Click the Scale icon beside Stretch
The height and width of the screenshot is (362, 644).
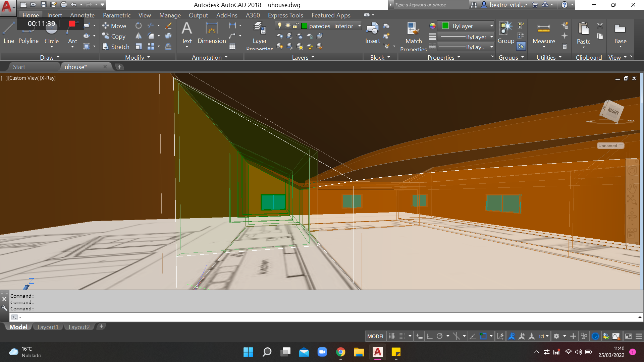[139, 47]
